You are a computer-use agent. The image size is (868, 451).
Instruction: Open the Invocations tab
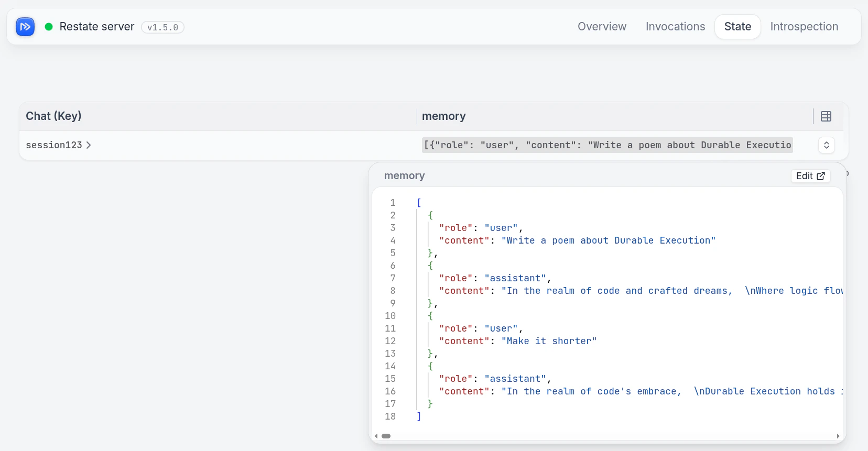[675, 27]
